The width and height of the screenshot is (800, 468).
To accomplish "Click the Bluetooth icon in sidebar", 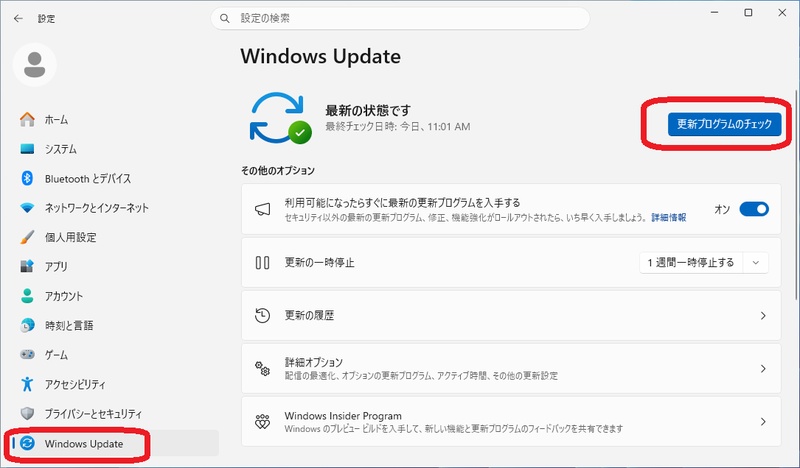I will click(x=27, y=178).
